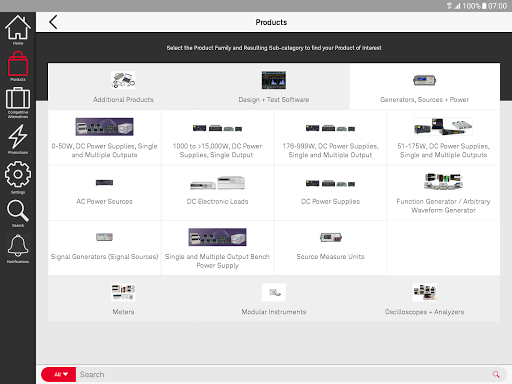Open Function Generator / Arbitrary Waveform Generator
This screenshot has height=384, width=512.
(x=443, y=193)
